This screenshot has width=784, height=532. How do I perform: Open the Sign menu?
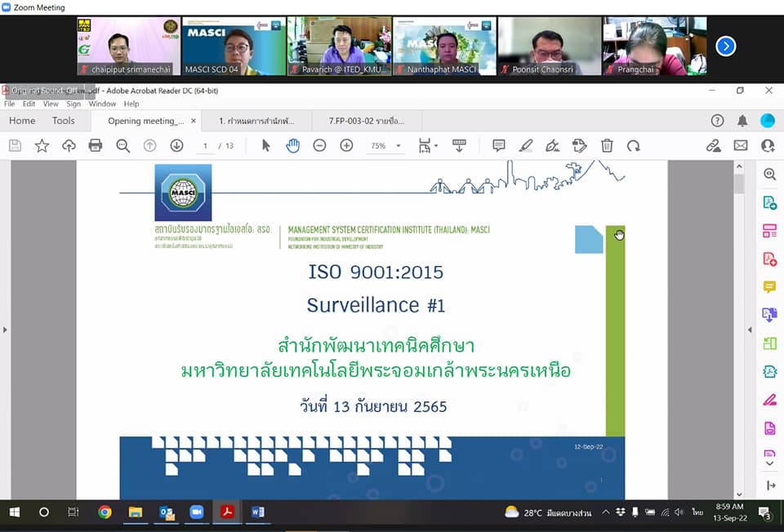coord(73,104)
